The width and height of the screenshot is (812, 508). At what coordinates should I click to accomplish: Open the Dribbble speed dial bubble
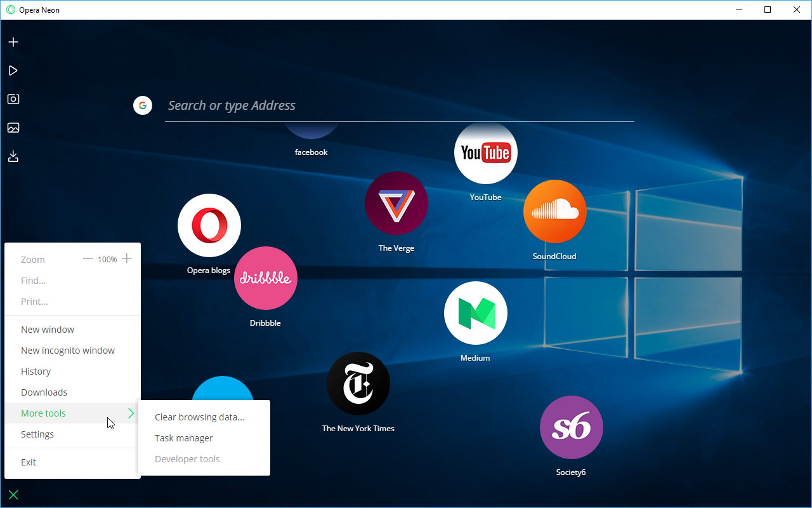click(266, 278)
